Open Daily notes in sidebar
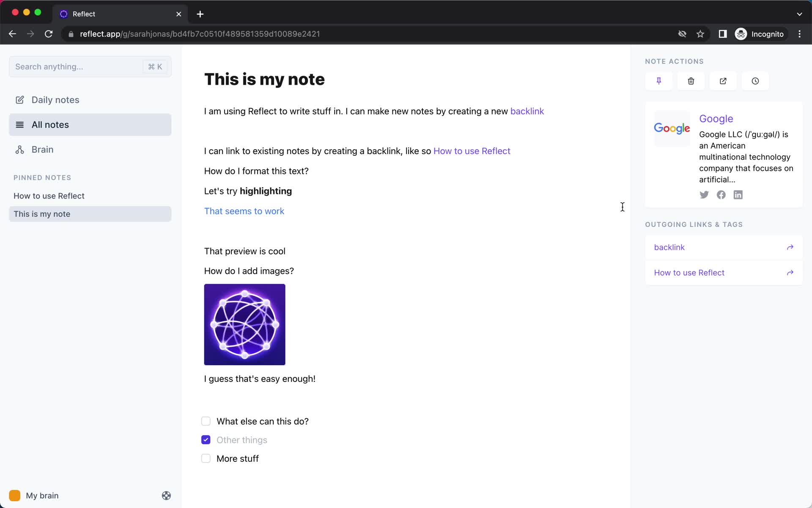This screenshot has width=812, height=508. coord(90,100)
